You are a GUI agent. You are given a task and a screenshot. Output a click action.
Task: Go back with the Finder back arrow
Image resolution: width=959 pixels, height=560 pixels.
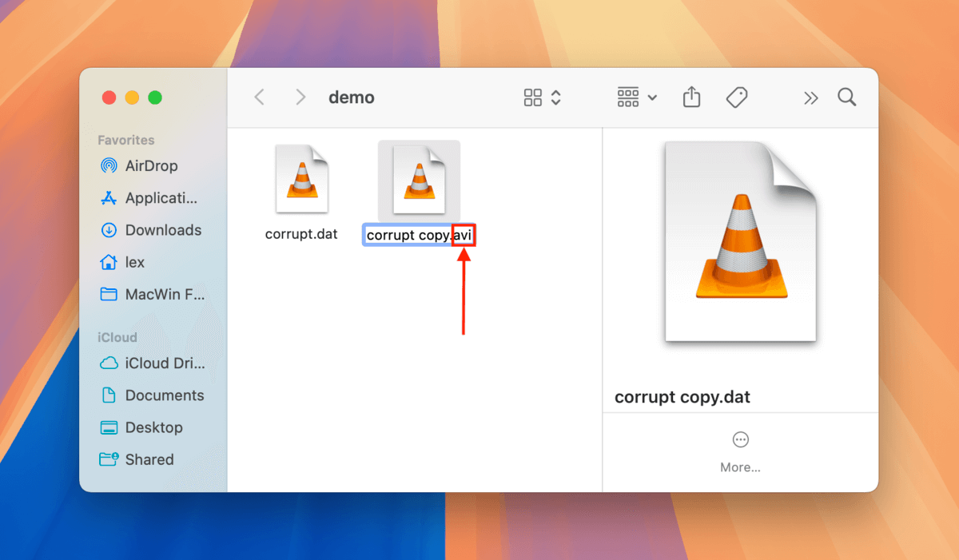pos(259,97)
